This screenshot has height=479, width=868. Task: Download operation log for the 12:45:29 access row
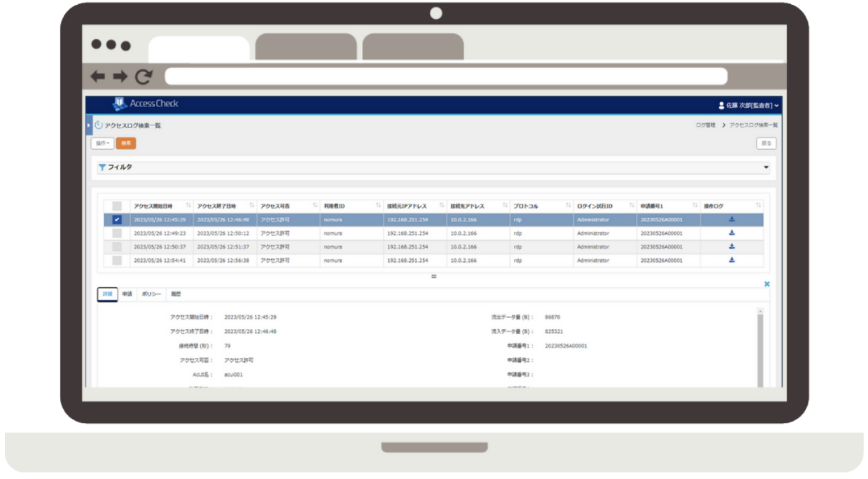[x=731, y=219]
